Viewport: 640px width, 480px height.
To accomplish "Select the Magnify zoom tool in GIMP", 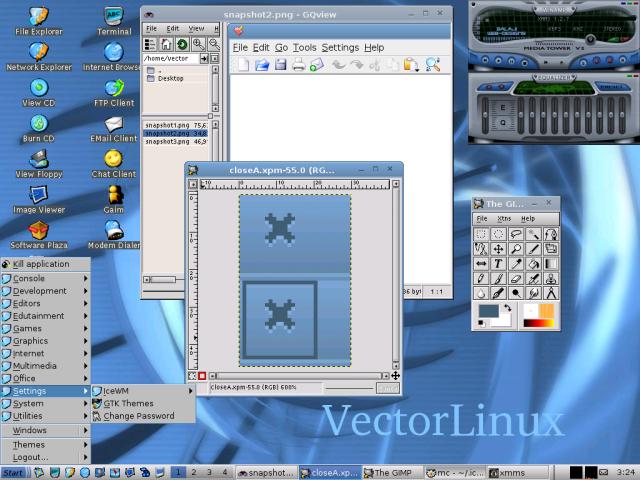I will pyautogui.click(x=516, y=249).
